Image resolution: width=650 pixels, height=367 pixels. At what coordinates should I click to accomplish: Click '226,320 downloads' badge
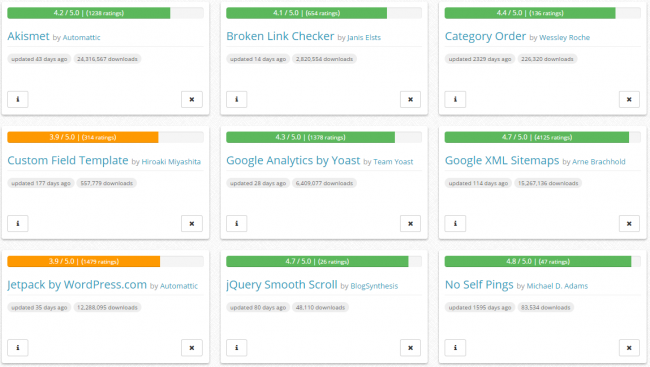[547, 59]
